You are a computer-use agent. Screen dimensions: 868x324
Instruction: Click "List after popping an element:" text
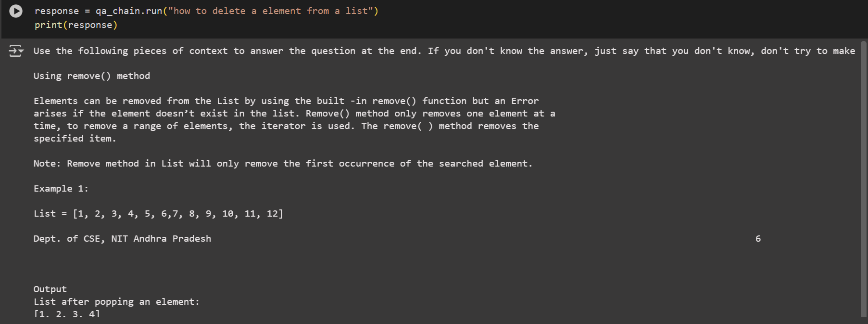116,302
